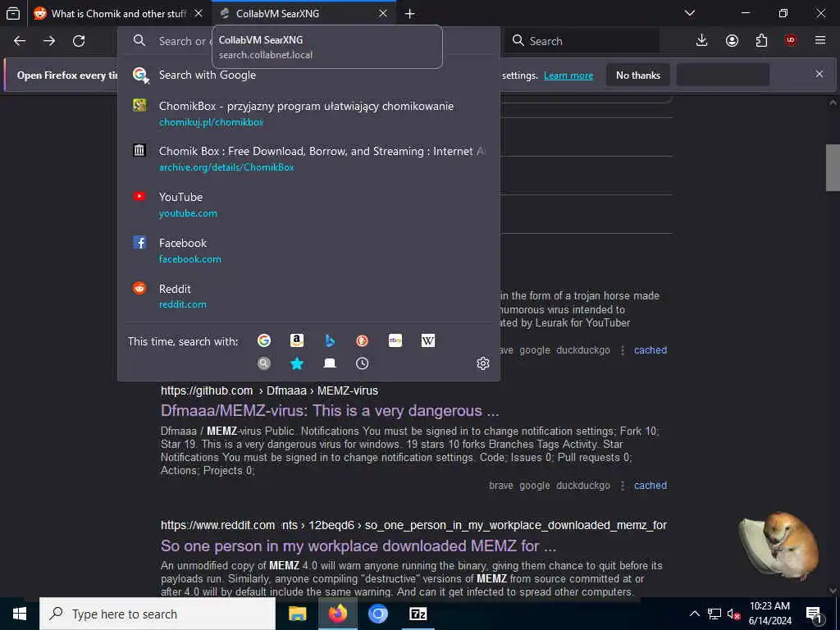This screenshot has height=630, width=840.
Task: Select ChomikBox chomikuj.pl suggestion
Action: pos(308,113)
